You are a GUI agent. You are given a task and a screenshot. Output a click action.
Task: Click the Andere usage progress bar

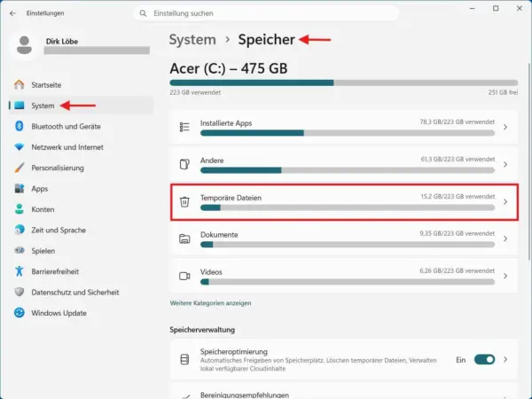[x=348, y=170]
